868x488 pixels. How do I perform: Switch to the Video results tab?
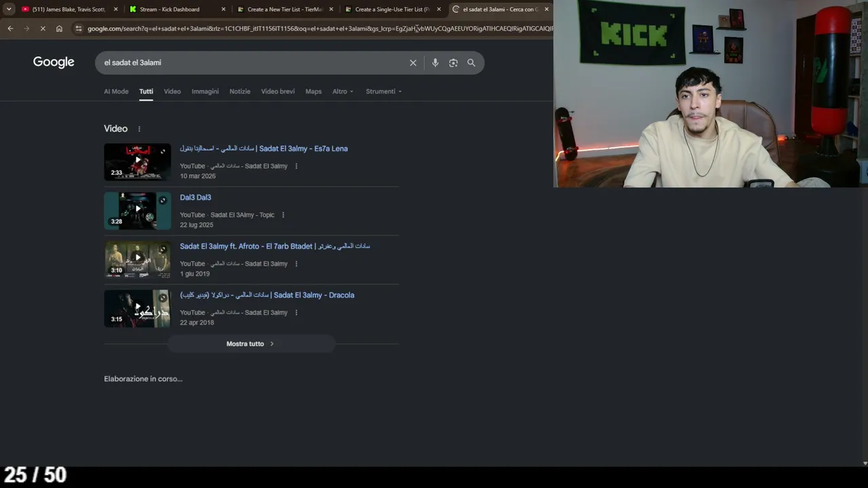pos(172,91)
